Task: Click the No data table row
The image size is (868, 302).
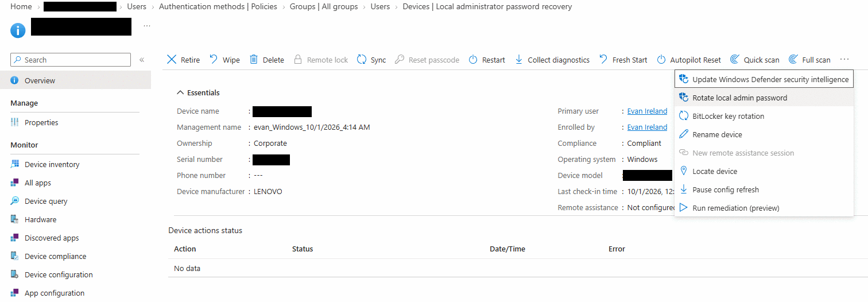Action: [x=518, y=268]
